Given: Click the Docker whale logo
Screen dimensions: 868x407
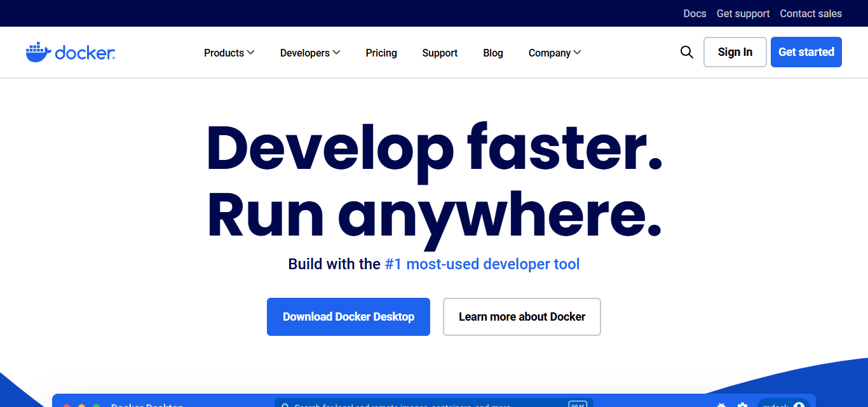Looking at the screenshot, I should [71, 52].
